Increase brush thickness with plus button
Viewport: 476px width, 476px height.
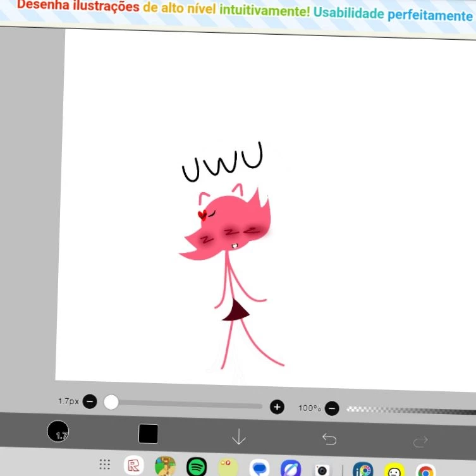[277, 407]
